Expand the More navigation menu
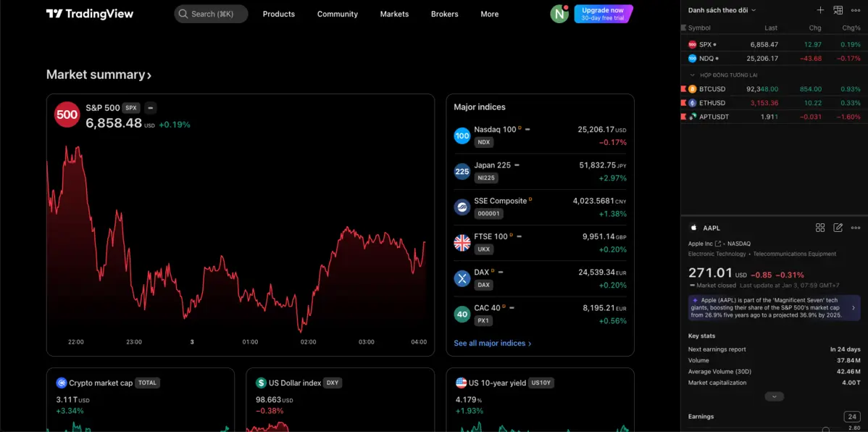The height and width of the screenshot is (432, 868). coord(489,14)
